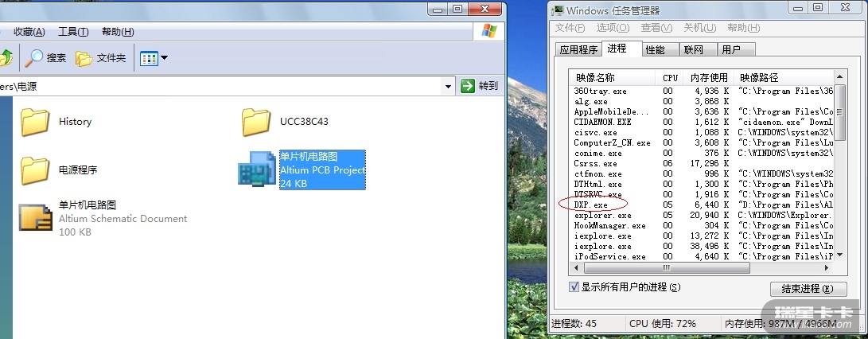
Task: Click the Task Manager title bar icon
Action: click(558, 10)
